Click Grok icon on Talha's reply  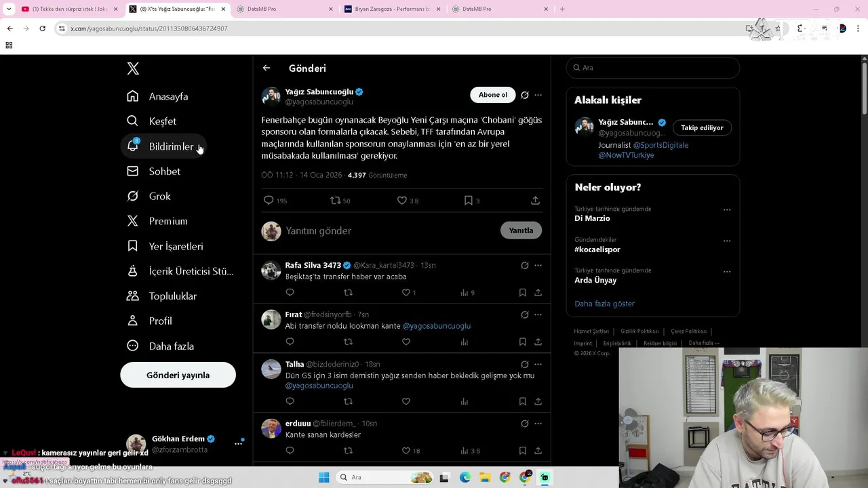524,364
